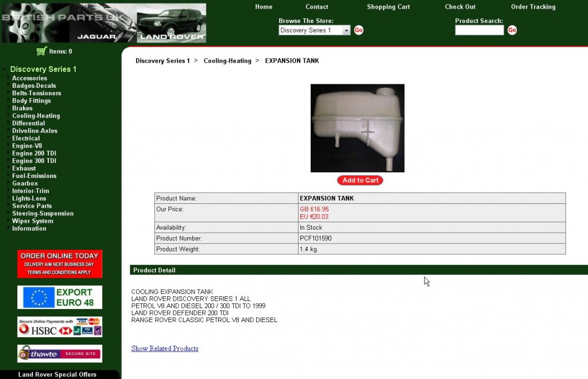Click the expansion tank product image
The height and width of the screenshot is (379, 588).
357,128
